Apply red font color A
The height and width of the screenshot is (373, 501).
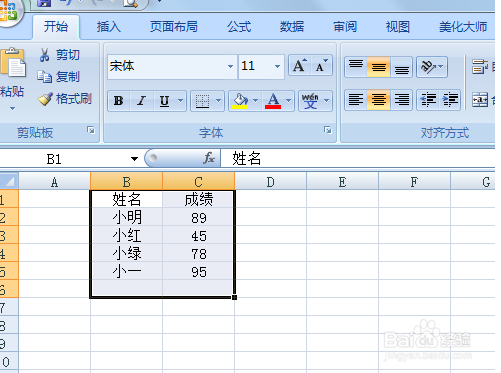[273, 101]
